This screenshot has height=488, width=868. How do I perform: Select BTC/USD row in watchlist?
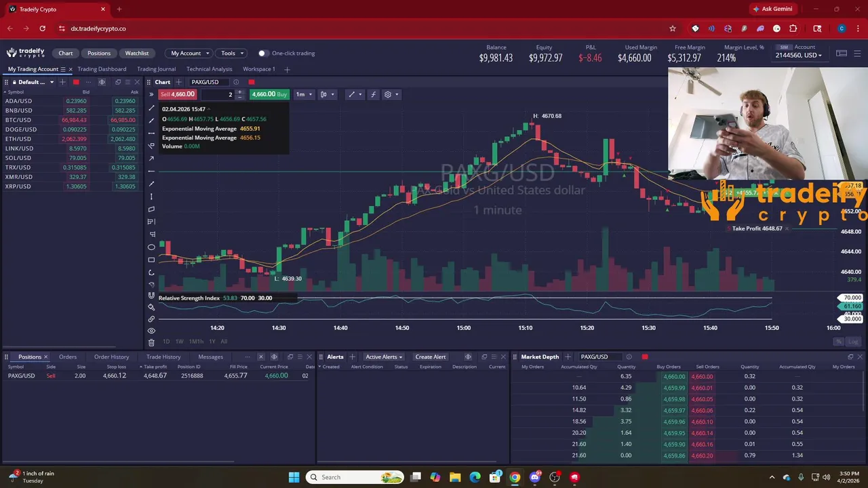[72, 120]
